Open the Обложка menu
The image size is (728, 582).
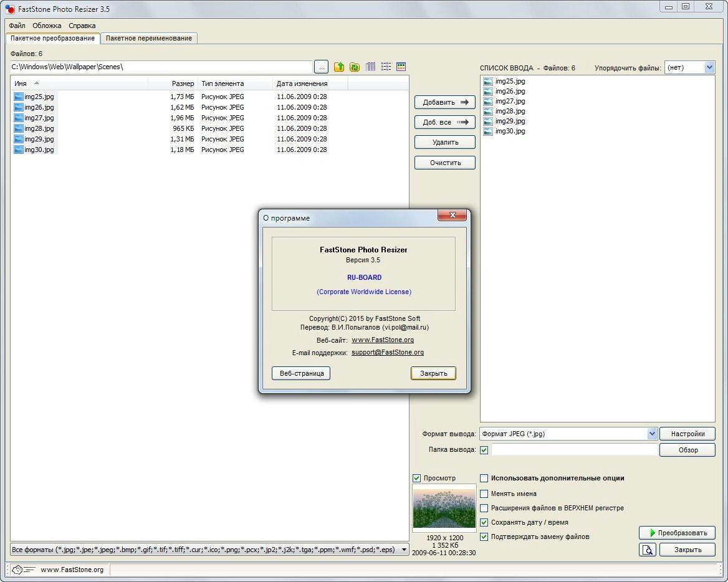tap(47, 26)
